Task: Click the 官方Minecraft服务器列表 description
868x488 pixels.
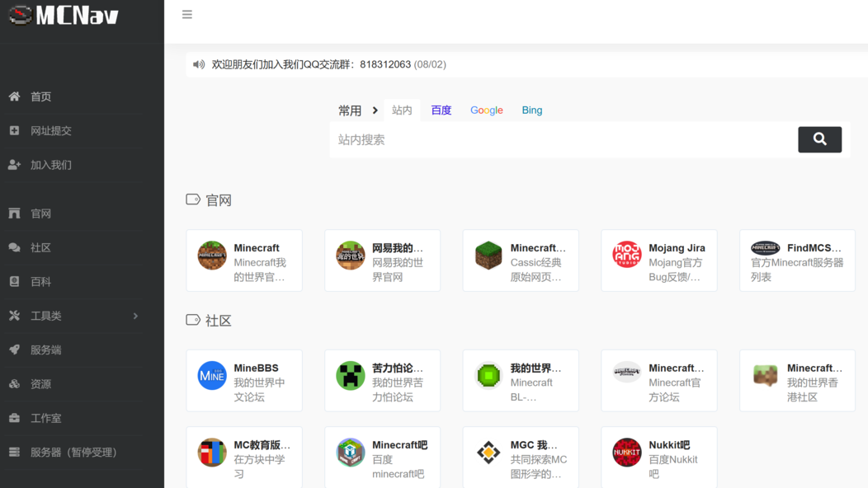Action: 797,270
